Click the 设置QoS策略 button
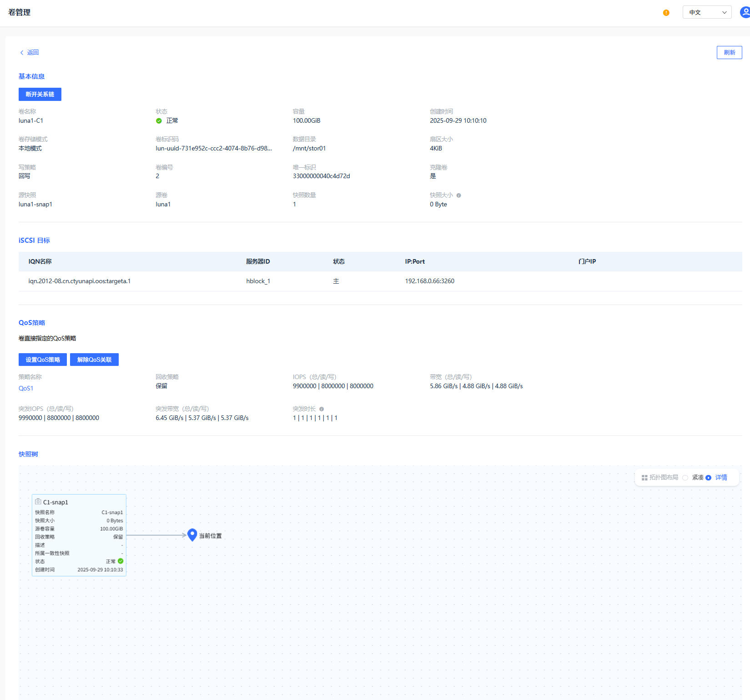 pos(43,360)
